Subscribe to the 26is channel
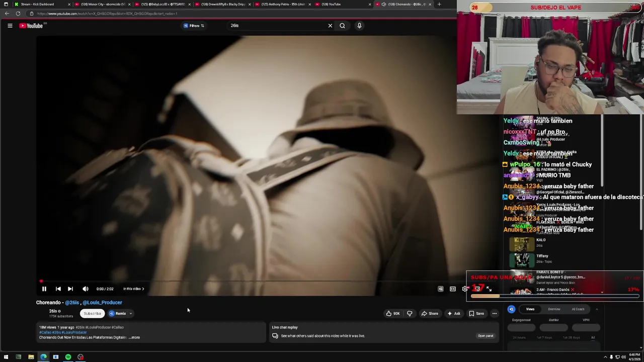 pos(92,313)
